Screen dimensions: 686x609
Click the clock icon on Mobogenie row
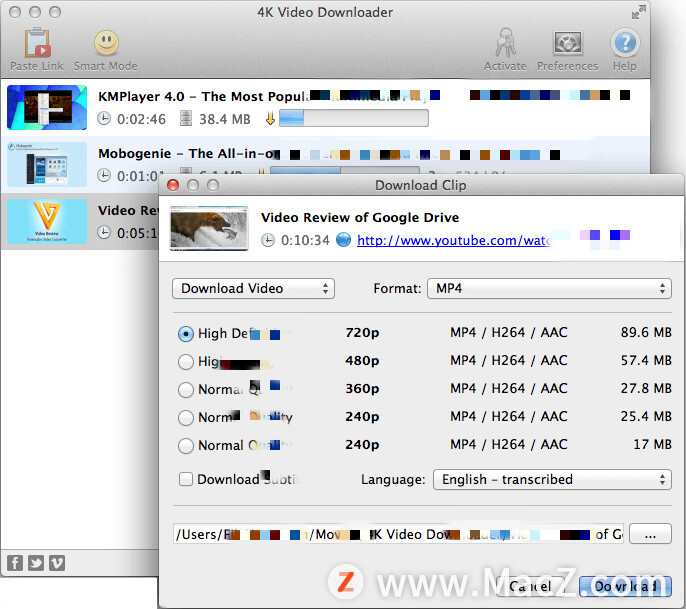[104, 175]
